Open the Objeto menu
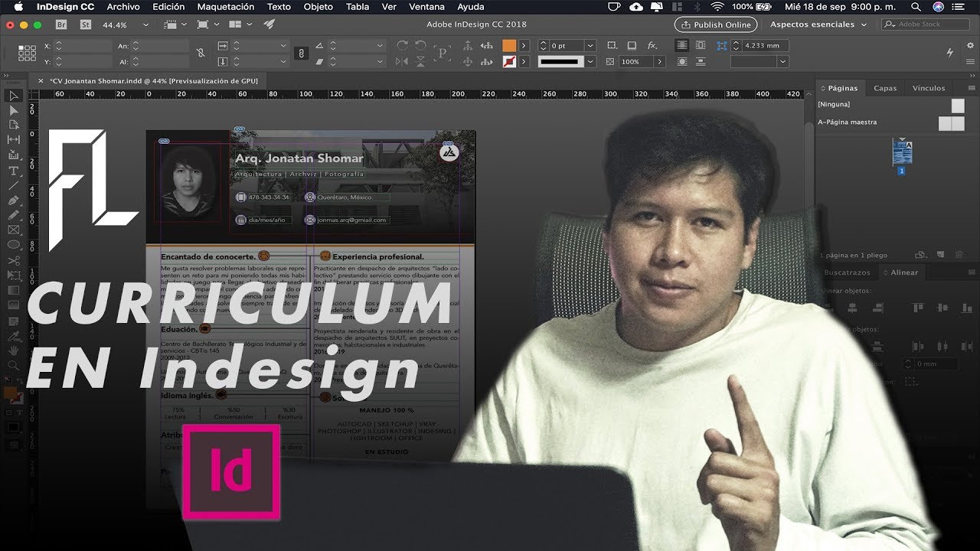This screenshot has width=980, height=551. click(318, 6)
